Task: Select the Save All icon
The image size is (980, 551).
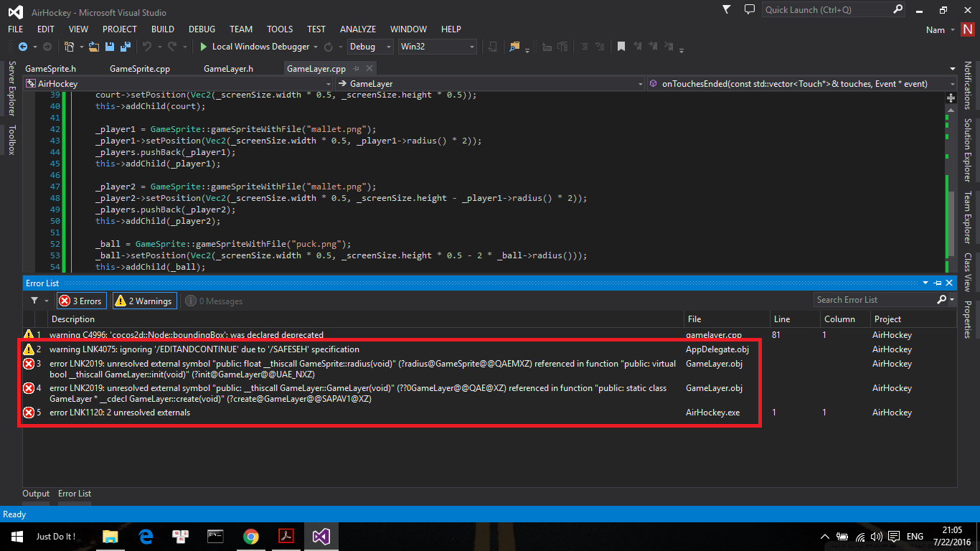Action: [125, 47]
